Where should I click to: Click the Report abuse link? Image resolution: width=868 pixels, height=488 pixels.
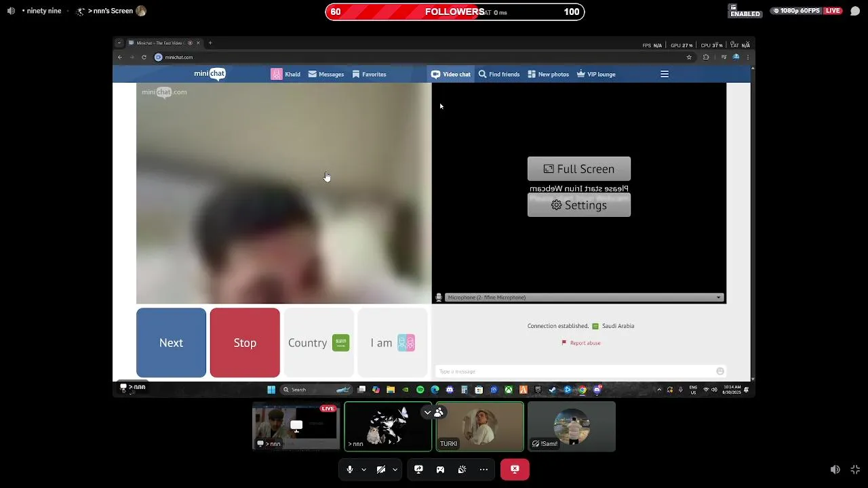tap(581, 343)
